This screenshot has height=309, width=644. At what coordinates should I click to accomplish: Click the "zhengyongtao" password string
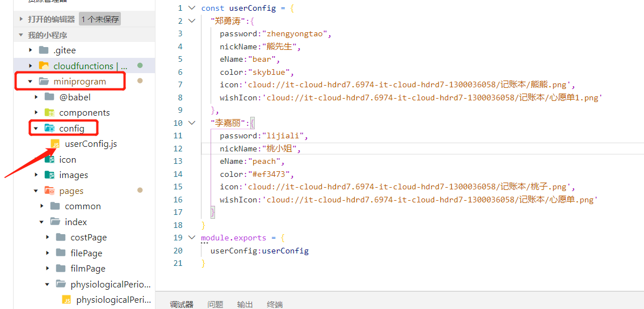click(295, 33)
